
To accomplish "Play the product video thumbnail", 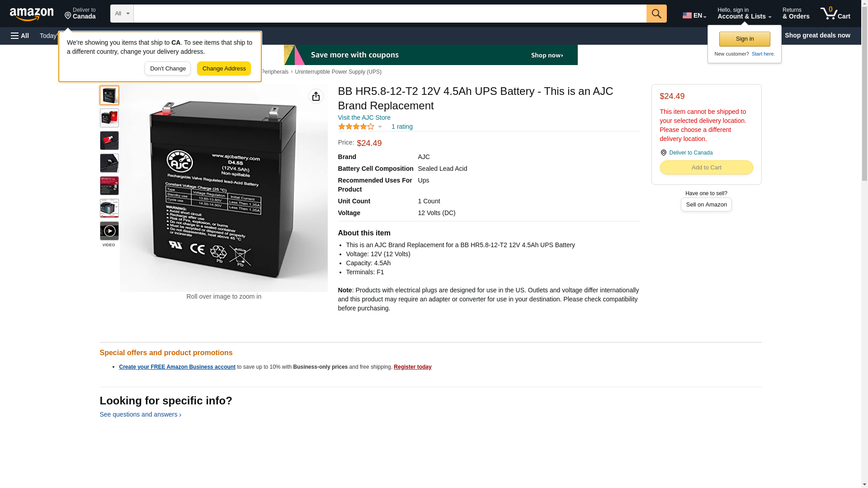I will pos(109,231).
